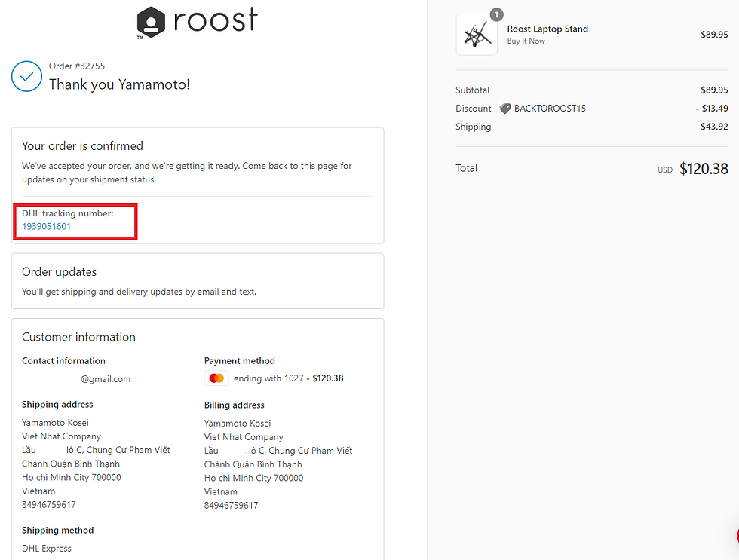Image resolution: width=739 pixels, height=560 pixels.
Task: Click 'ending with 1027' payment text
Action: pos(268,378)
